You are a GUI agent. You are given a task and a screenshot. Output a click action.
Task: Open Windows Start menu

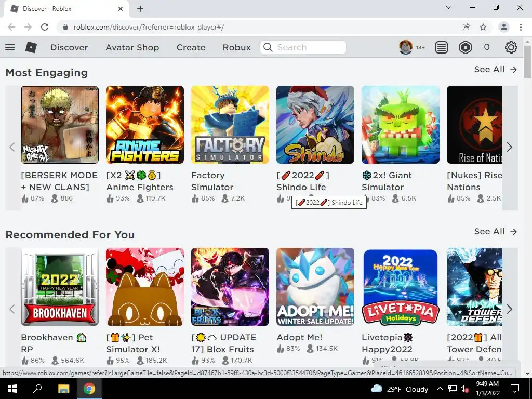point(12,389)
